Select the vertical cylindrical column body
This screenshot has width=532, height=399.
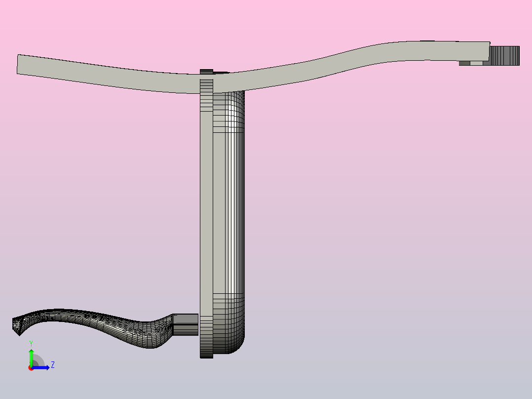click(228, 222)
